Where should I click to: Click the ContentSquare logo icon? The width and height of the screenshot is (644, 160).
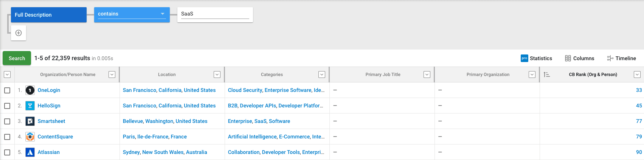tap(30, 137)
